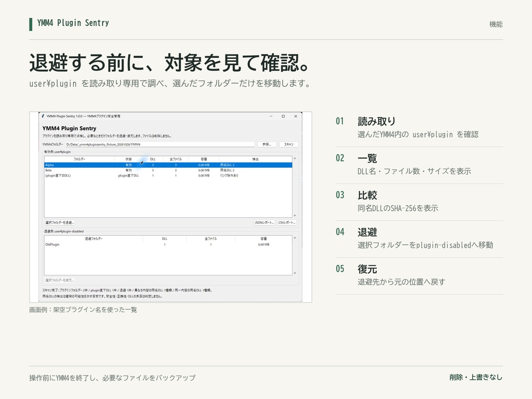Click the plugin直下DLL status cell
The width and height of the screenshot is (532, 399).
tap(129, 176)
